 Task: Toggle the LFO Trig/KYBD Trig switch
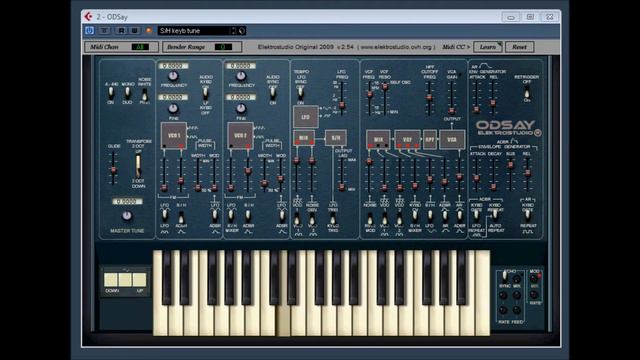click(x=333, y=219)
